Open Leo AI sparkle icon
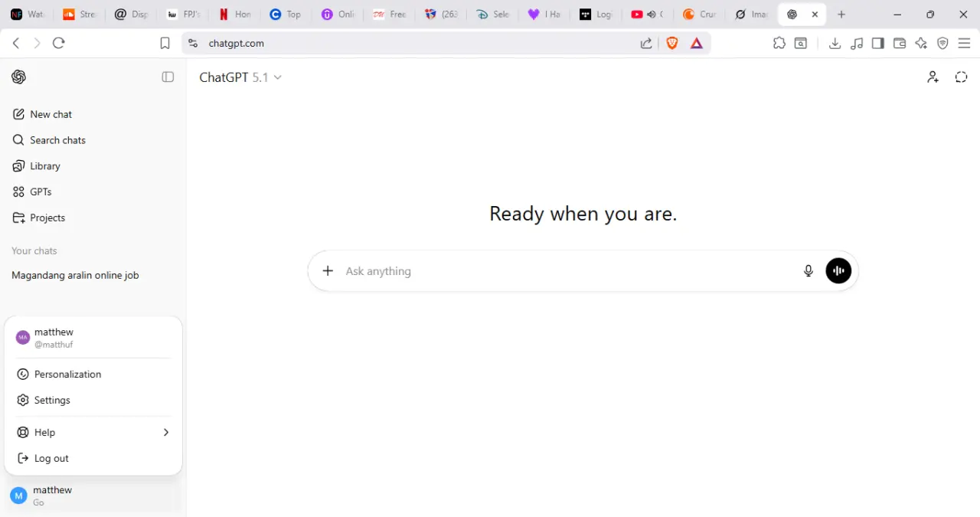Image resolution: width=980 pixels, height=517 pixels. coord(921,44)
